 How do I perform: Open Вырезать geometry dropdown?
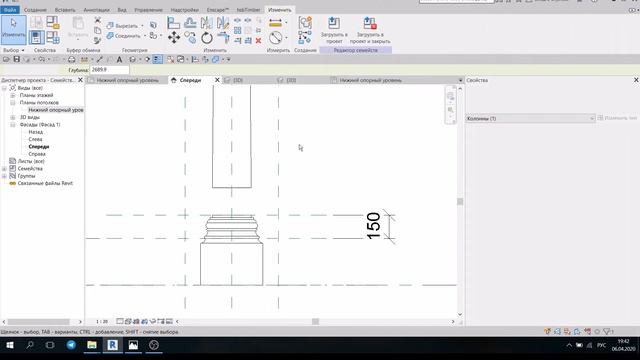(x=142, y=26)
